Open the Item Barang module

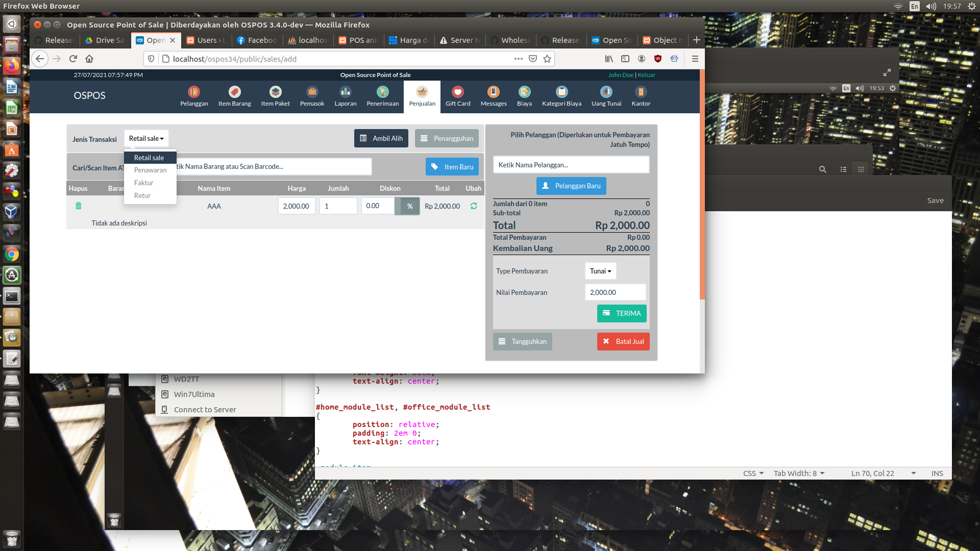click(x=234, y=95)
